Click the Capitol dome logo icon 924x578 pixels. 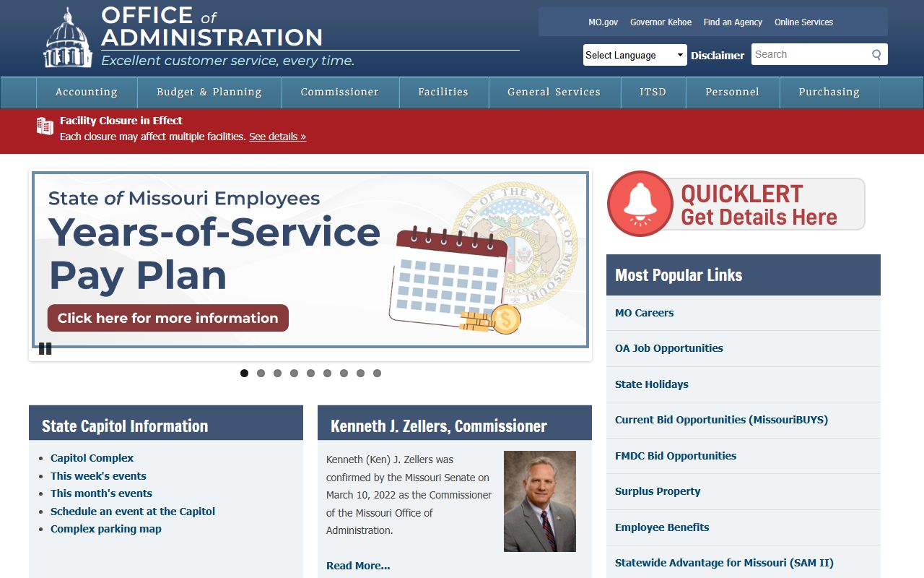[x=68, y=38]
